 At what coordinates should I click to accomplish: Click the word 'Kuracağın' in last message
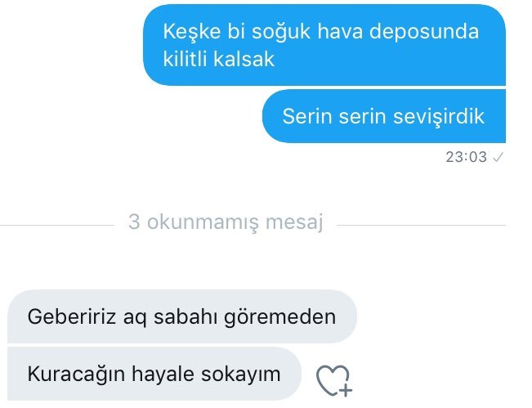(x=76, y=374)
